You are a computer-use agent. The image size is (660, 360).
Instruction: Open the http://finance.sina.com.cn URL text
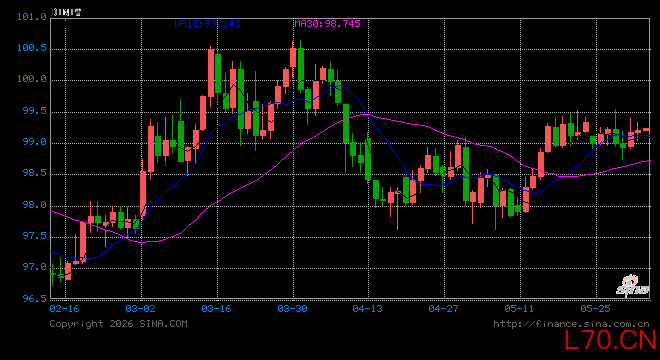(571, 324)
